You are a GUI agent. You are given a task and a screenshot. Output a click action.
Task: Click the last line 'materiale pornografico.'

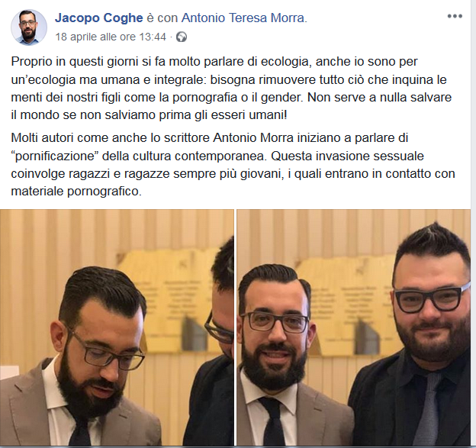click(x=76, y=192)
